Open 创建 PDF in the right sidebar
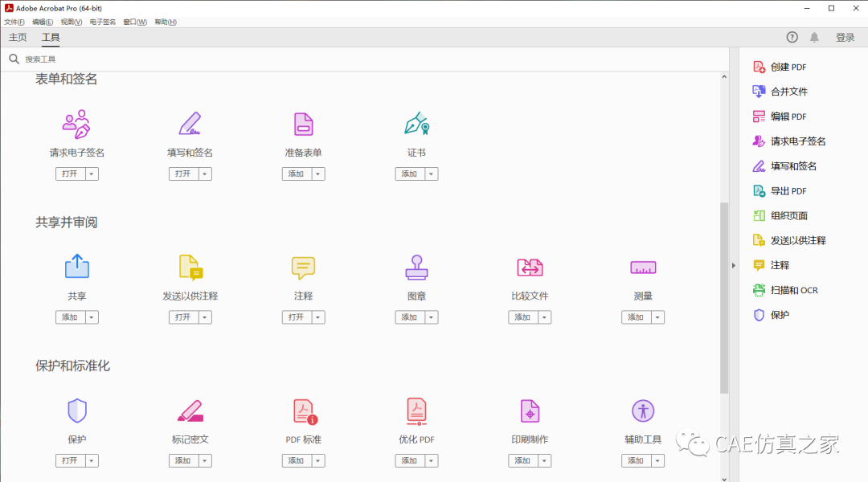This screenshot has width=868, height=482. (780, 67)
